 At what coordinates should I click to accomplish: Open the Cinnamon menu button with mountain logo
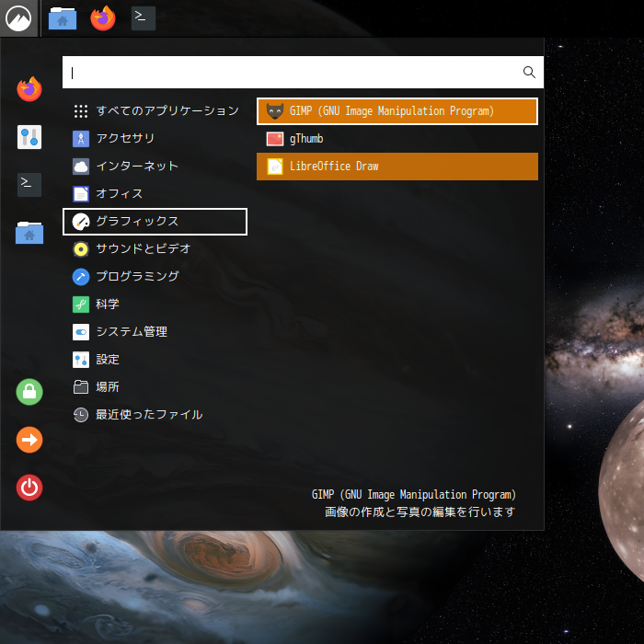click(x=19, y=18)
